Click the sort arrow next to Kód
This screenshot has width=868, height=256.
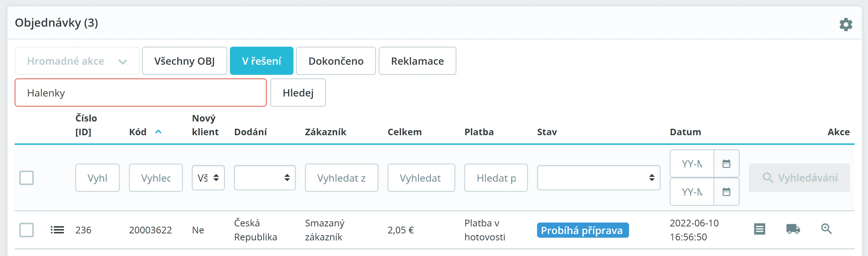point(158,132)
